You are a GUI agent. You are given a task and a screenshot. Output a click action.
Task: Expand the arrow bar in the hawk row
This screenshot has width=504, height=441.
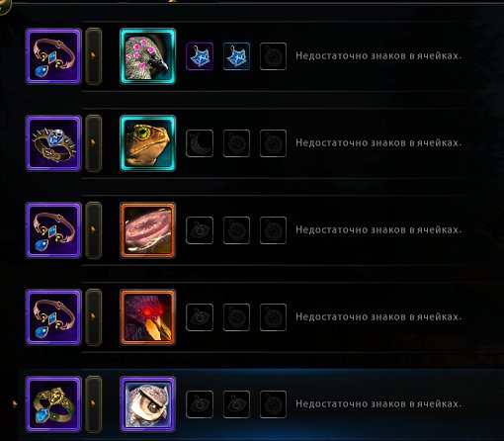click(94, 56)
